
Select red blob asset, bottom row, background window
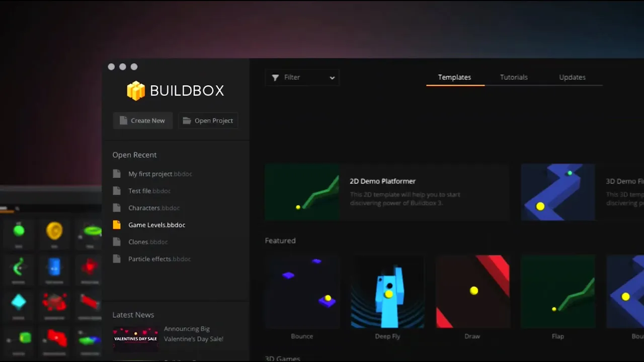point(56,338)
